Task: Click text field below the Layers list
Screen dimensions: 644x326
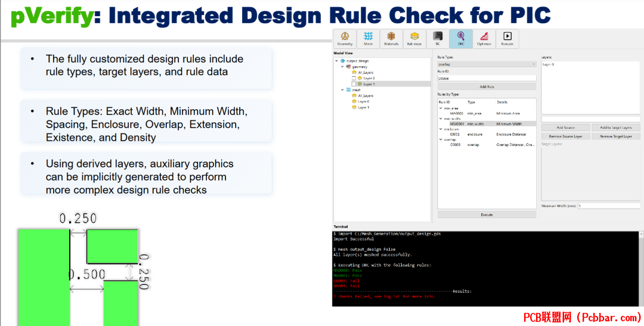Action: click(590, 119)
